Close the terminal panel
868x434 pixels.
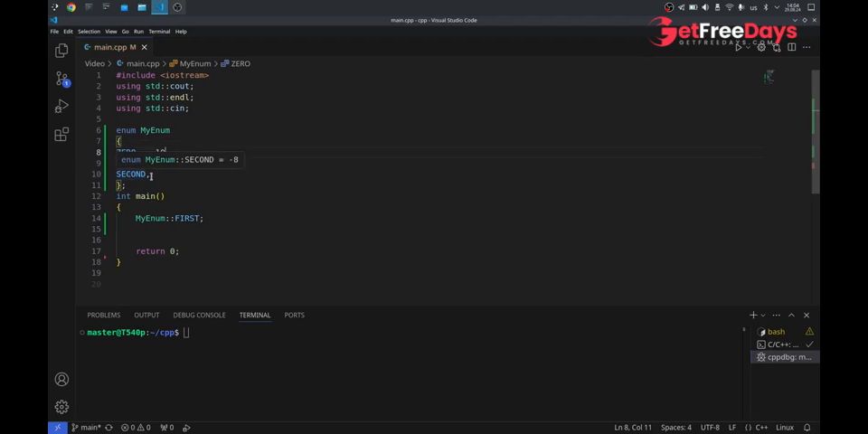(x=807, y=315)
